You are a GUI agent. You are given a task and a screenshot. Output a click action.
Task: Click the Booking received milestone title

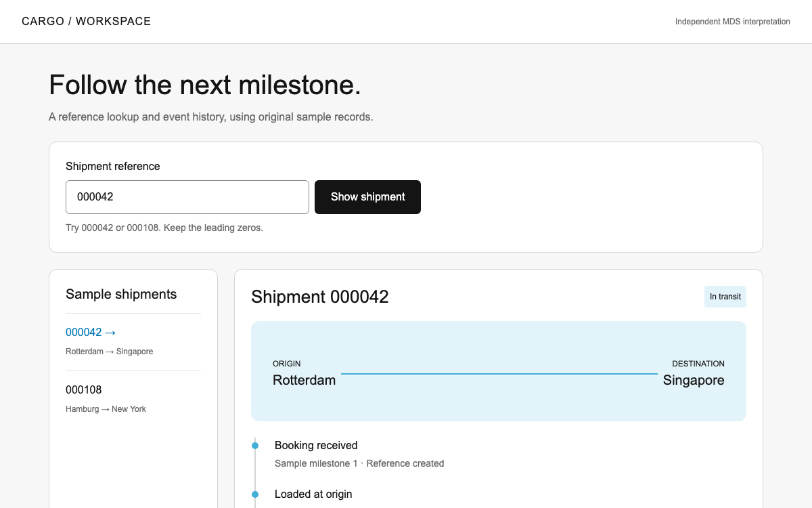(316, 446)
